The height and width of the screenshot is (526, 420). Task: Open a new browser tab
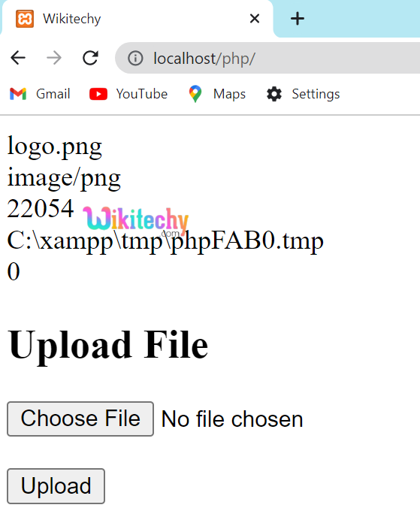(298, 19)
